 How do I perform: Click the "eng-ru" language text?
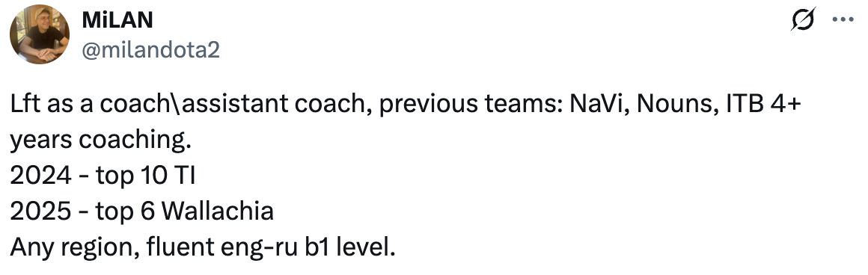pyautogui.click(x=260, y=248)
